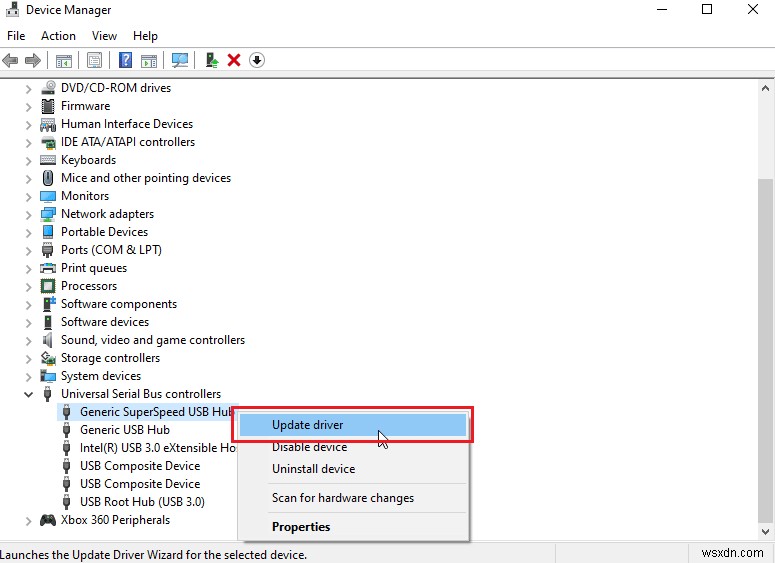The image size is (775, 563).
Task: Scan for hardware changes monitor toolbar icon
Action: coord(180,60)
